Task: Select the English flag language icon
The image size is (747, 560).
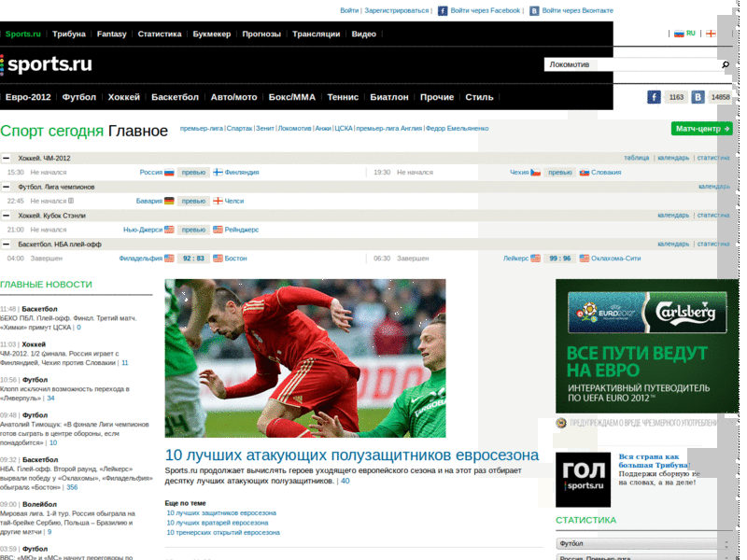Action: point(711,34)
